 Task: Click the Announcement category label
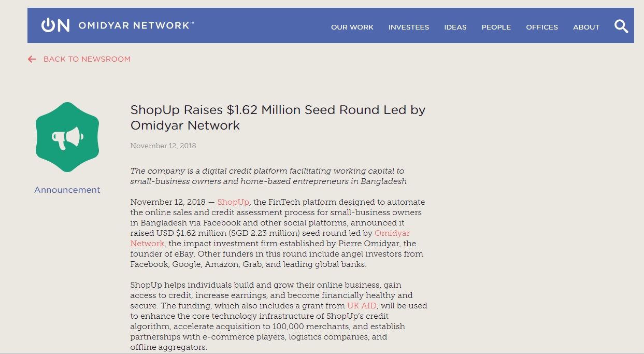click(67, 190)
